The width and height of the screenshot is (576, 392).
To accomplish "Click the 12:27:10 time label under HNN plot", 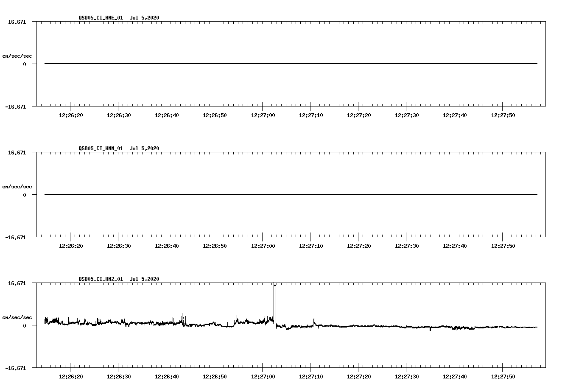I will (x=311, y=246).
